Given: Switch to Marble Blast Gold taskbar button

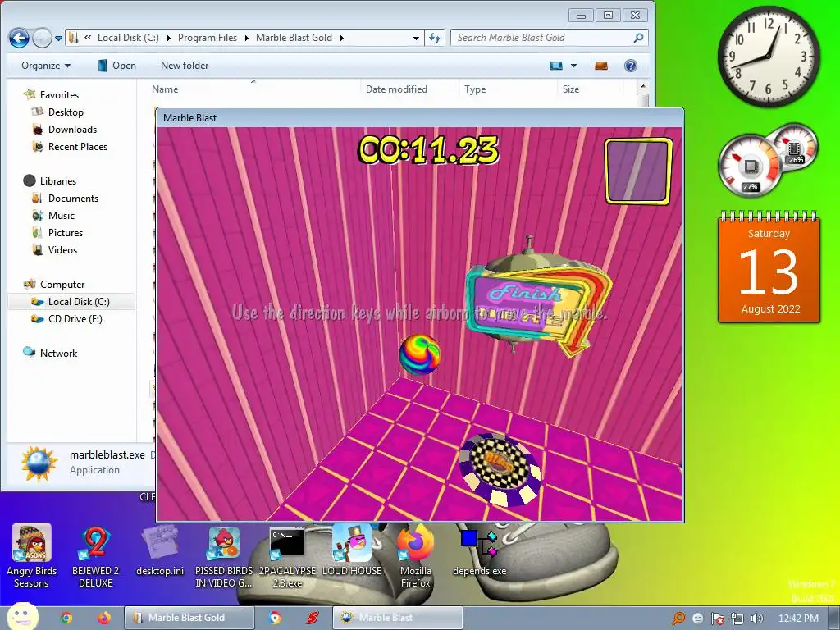Looking at the screenshot, I should [189, 618].
